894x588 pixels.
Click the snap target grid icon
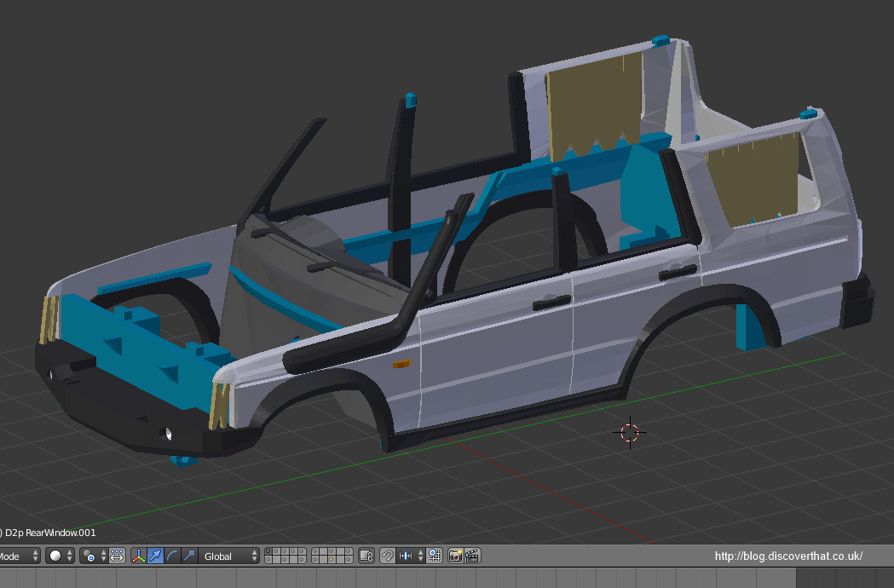[434, 556]
